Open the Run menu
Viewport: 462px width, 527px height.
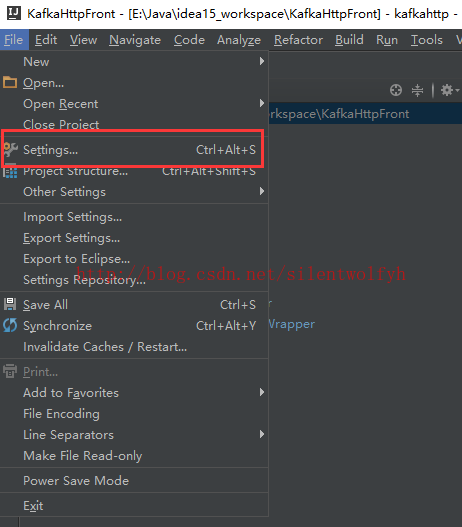click(387, 40)
